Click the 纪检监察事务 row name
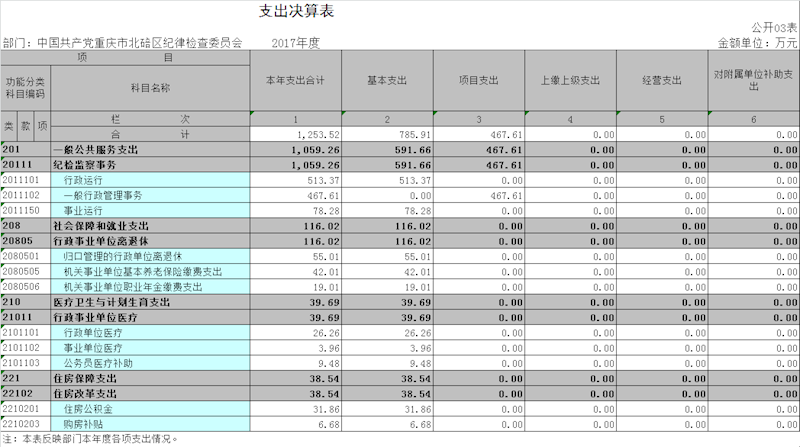Viewport: 800px width, 447px height. [x=85, y=164]
